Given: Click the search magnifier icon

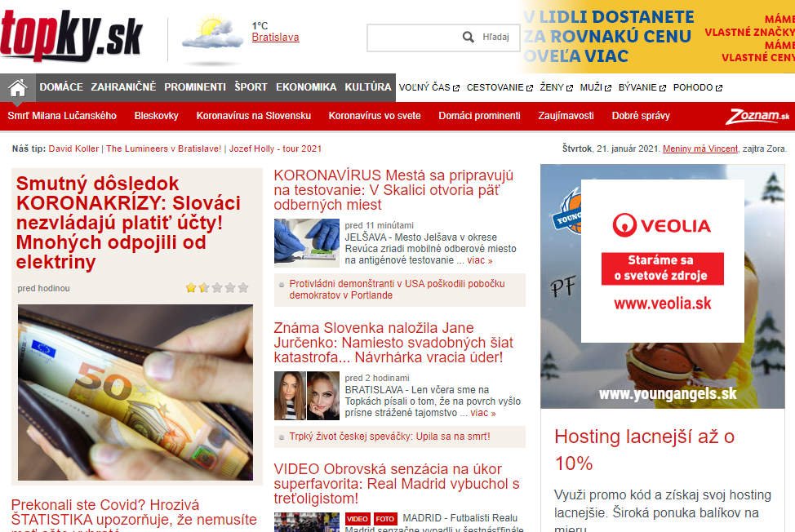Looking at the screenshot, I should coord(469,37).
